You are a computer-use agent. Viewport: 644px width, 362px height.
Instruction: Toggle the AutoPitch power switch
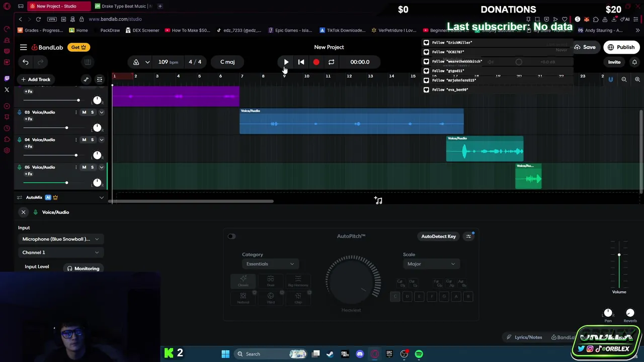click(231, 236)
